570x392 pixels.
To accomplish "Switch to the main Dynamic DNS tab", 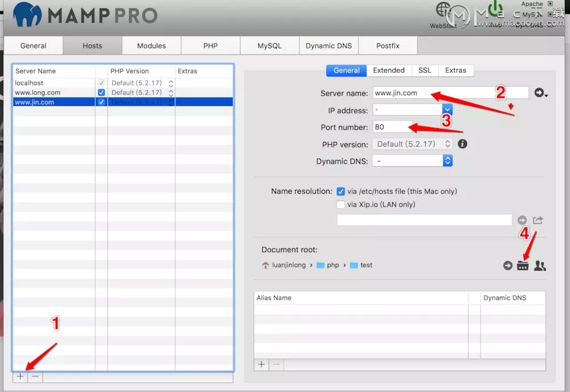I will tap(329, 46).
